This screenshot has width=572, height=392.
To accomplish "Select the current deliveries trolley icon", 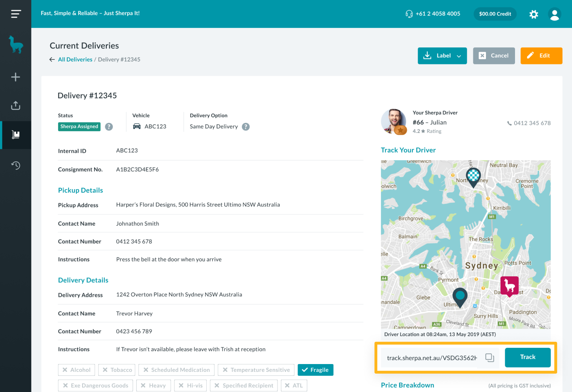I will pos(16,135).
